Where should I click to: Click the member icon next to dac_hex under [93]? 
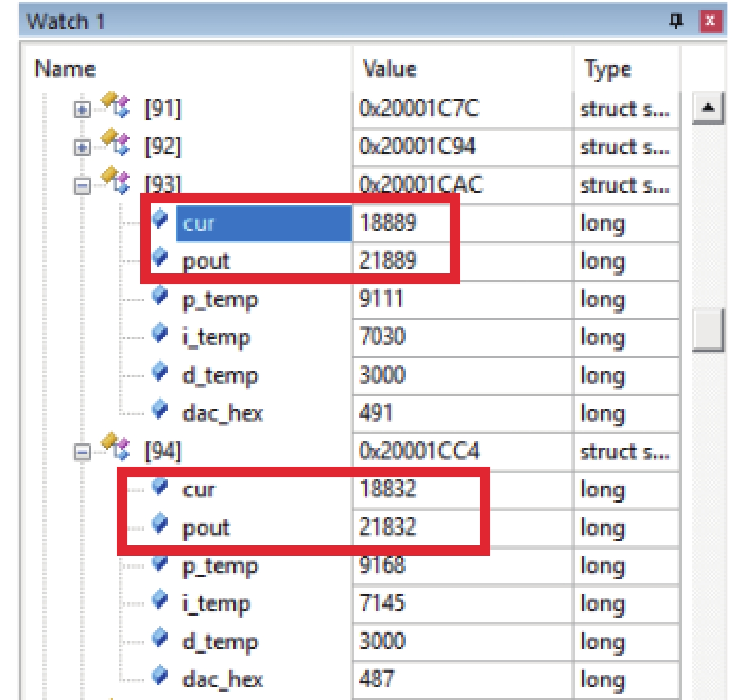160,410
